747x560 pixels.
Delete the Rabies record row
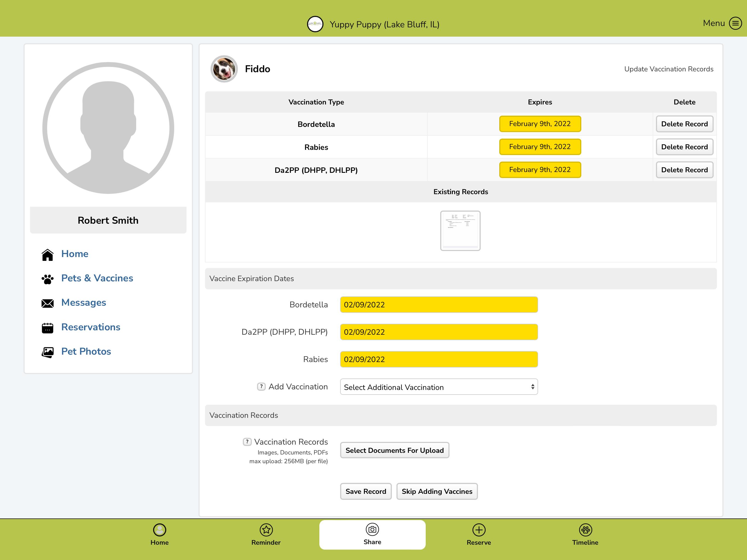point(684,147)
